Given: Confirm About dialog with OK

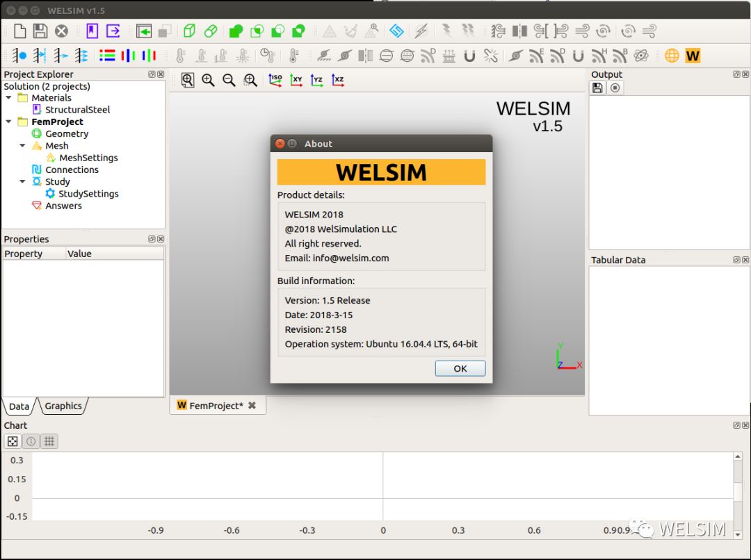Looking at the screenshot, I should pos(460,368).
